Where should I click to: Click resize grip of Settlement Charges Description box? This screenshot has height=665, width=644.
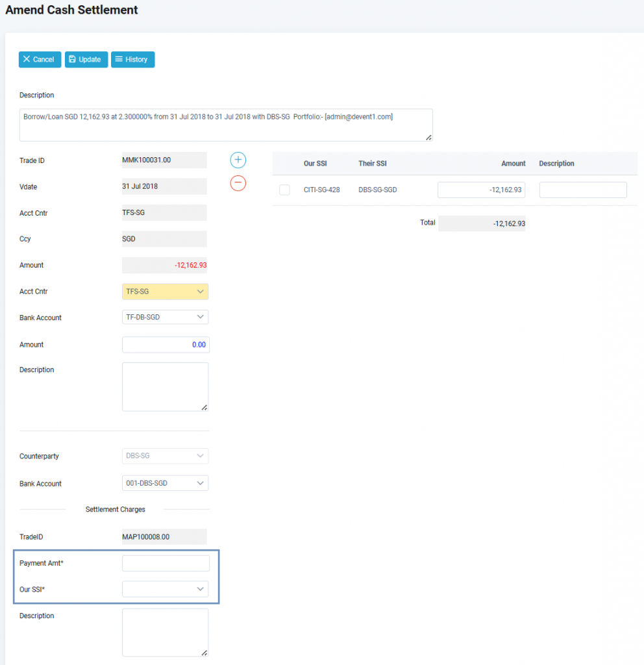click(204, 653)
